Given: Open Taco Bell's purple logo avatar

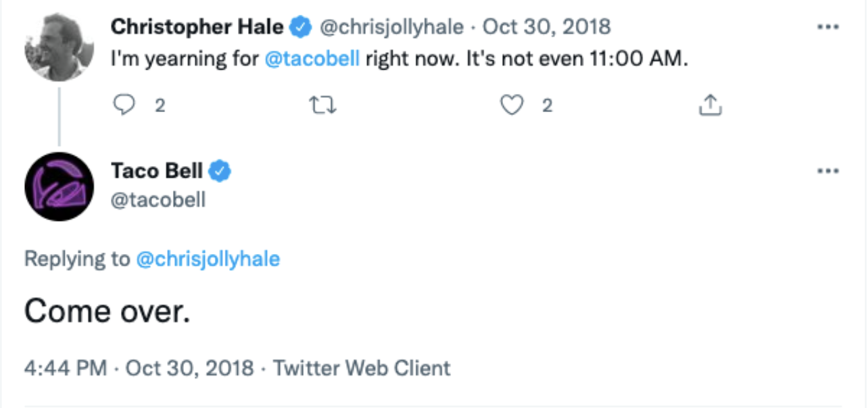Looking at the screenshot, I should (58, 187).
